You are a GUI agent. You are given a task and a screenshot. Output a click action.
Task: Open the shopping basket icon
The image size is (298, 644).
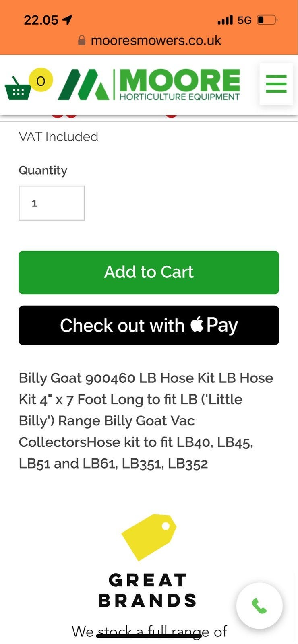tap(17, 89)
